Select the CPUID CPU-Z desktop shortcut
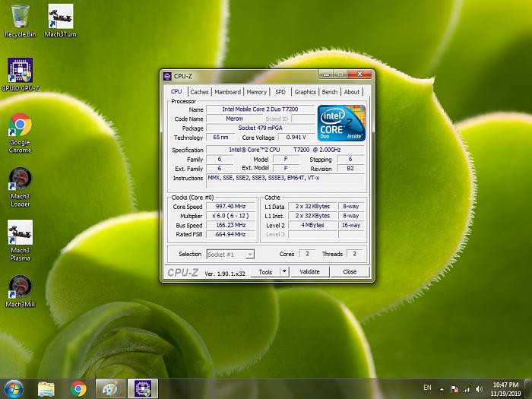This screenshot has width=532, height=399. click(x=20, y=74)
